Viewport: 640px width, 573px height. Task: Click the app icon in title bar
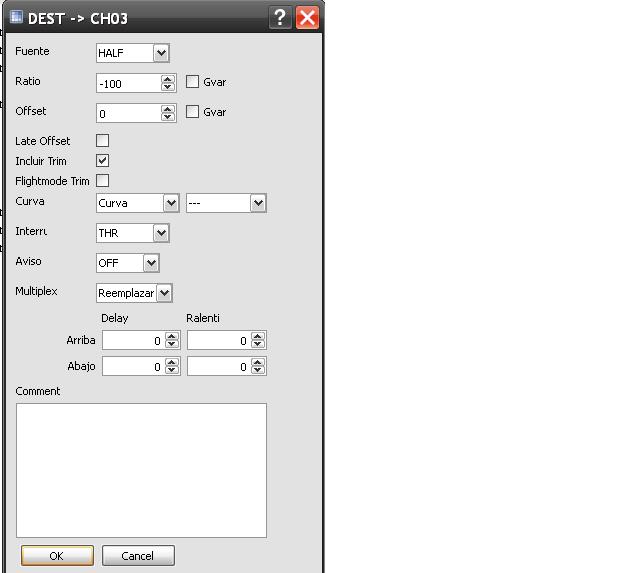(x=16, y=18)
